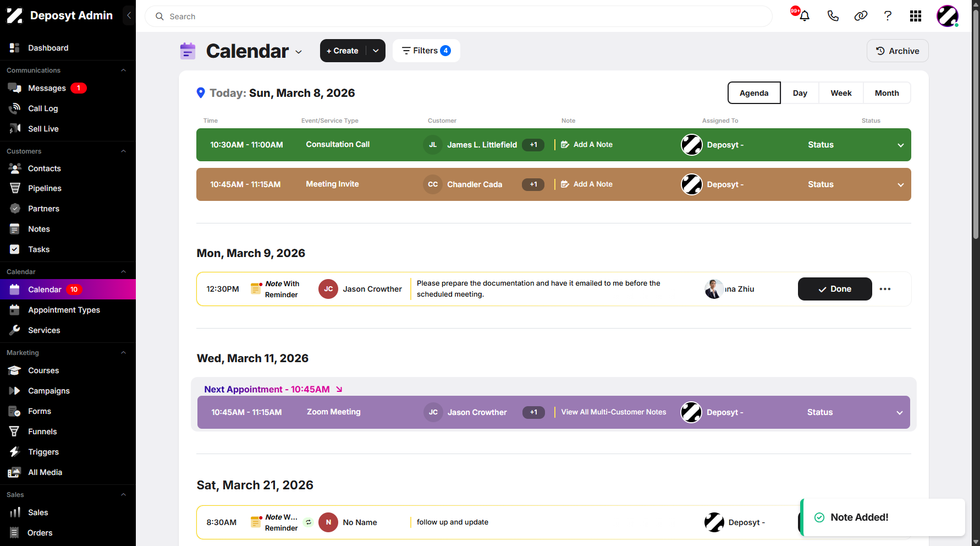The image size is (980, 546).
Task: Switch to Agenda view
Action: (x=754, y=93)
